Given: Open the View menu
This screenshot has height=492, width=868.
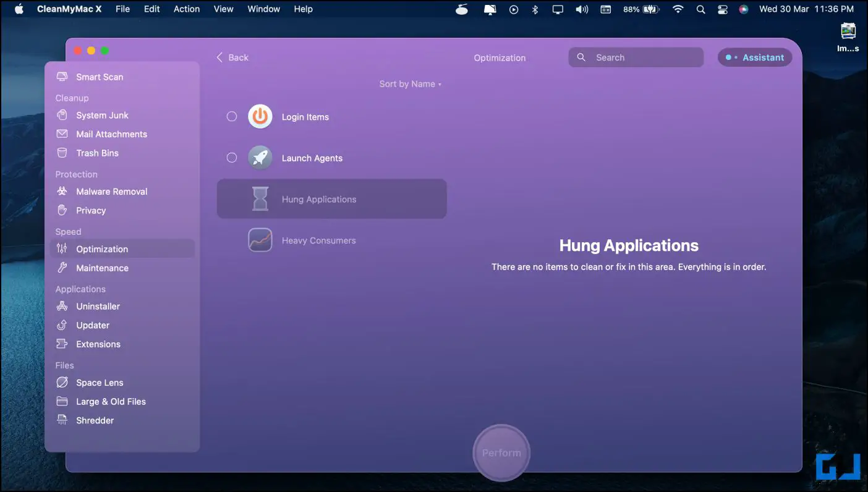Looking at the screenshot, I should (x=224, y=9).
